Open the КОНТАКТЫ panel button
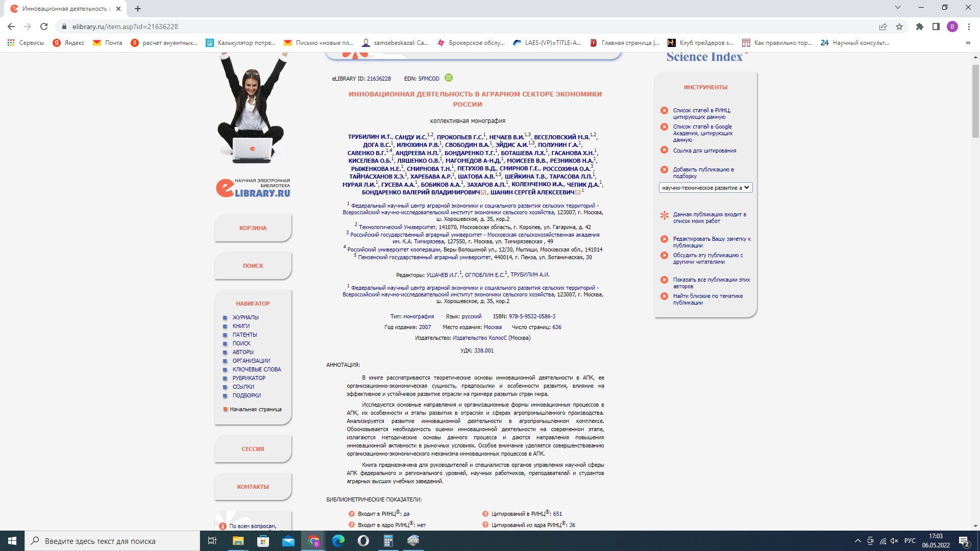Viewport: 980px width, 551px height. (253, 487)
